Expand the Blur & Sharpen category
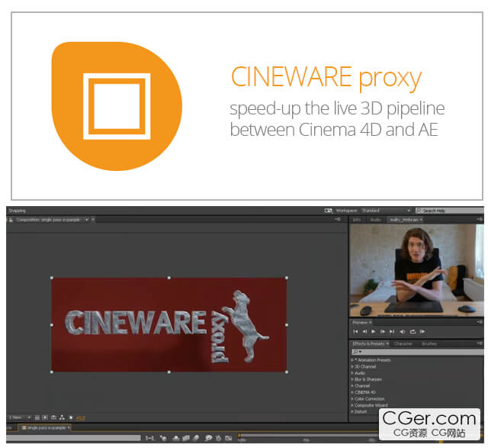488x448 pixels. click(x=352, y=379)
